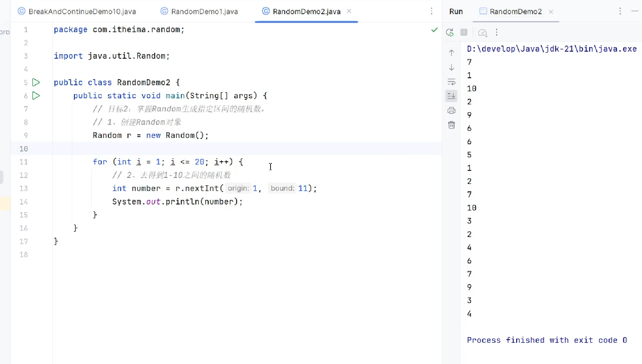642x364 pixels.
Task: Open console more-options kebab menu
Action: [x=497, y=32]
